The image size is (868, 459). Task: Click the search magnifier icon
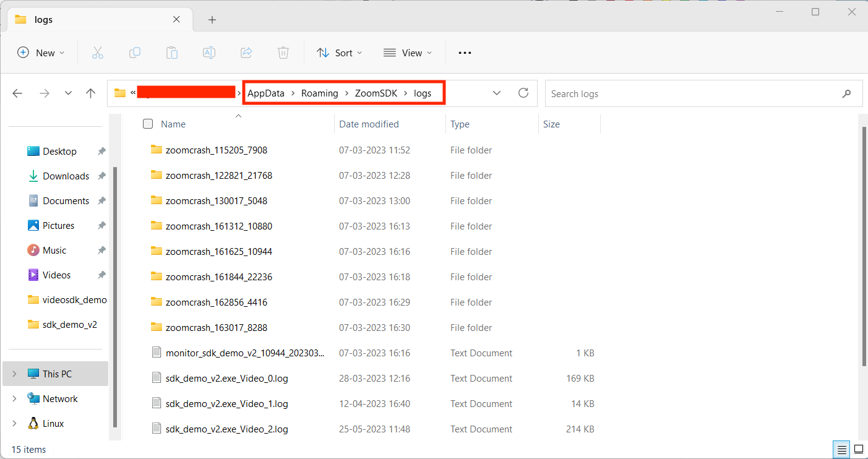click(846, 94)
